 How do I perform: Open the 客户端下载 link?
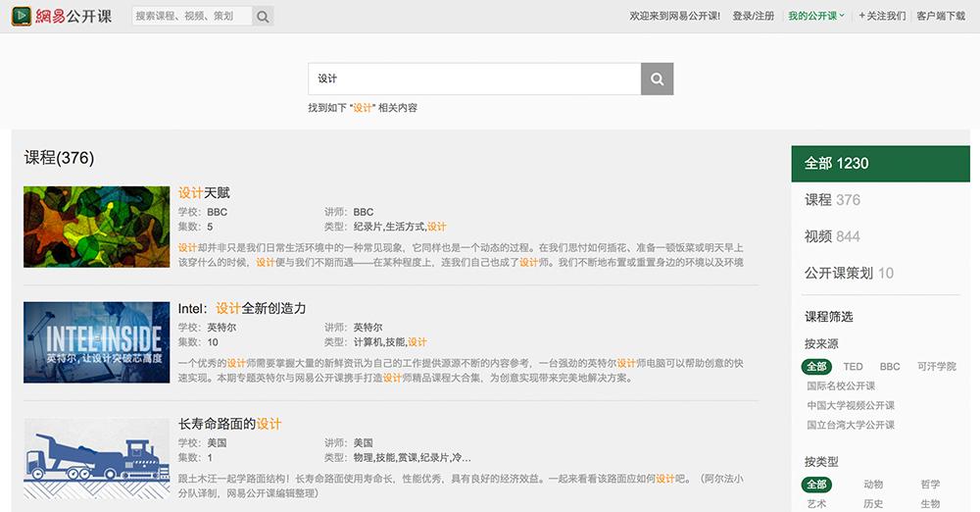pos(941,17)
